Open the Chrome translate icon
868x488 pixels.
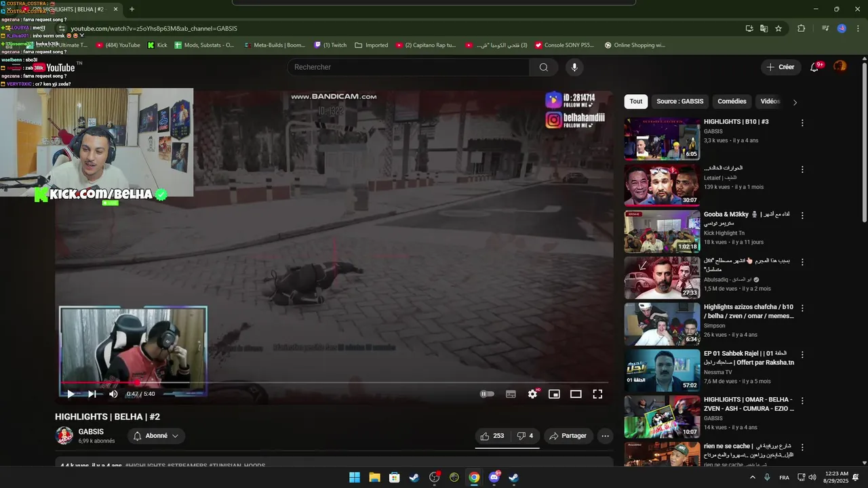tap(764, 28)
